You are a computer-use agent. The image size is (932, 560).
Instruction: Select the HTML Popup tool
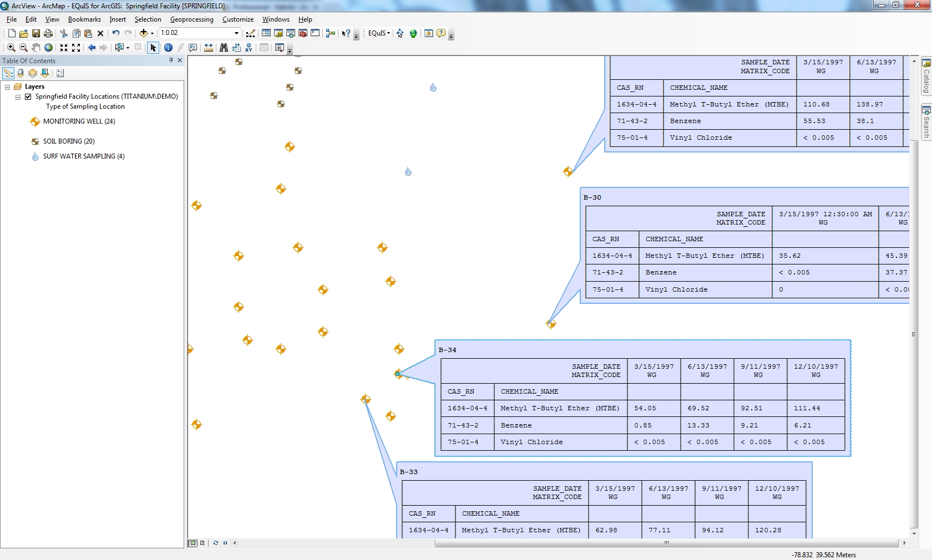(193, 48)
